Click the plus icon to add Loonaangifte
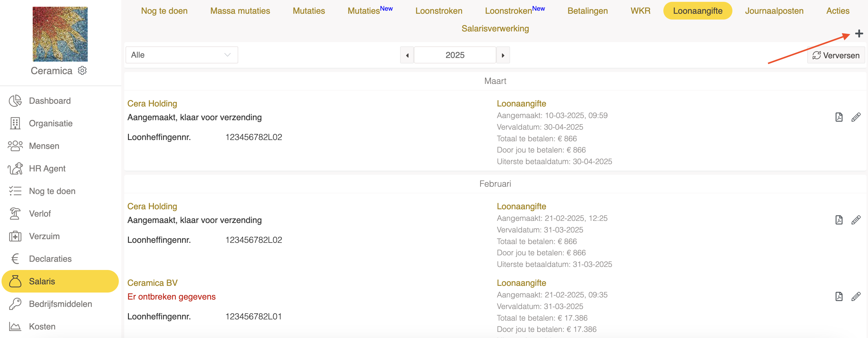 [859, 34]
